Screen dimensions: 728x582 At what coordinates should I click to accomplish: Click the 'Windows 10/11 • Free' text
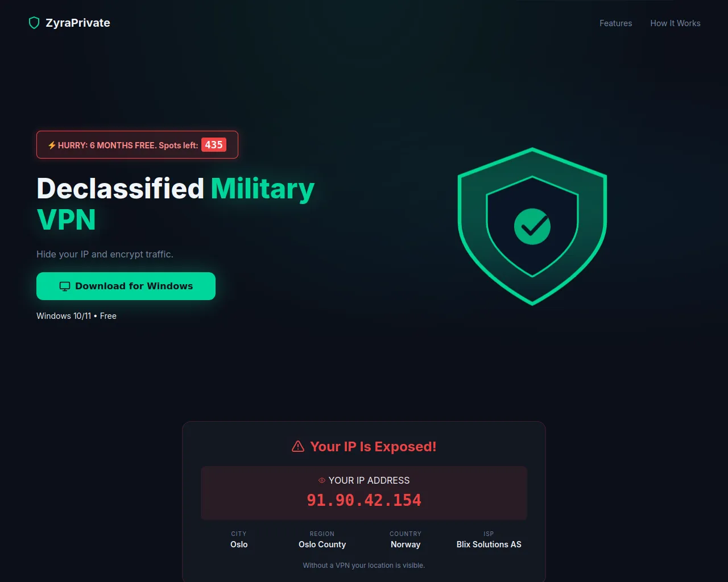tap(76, 316)
